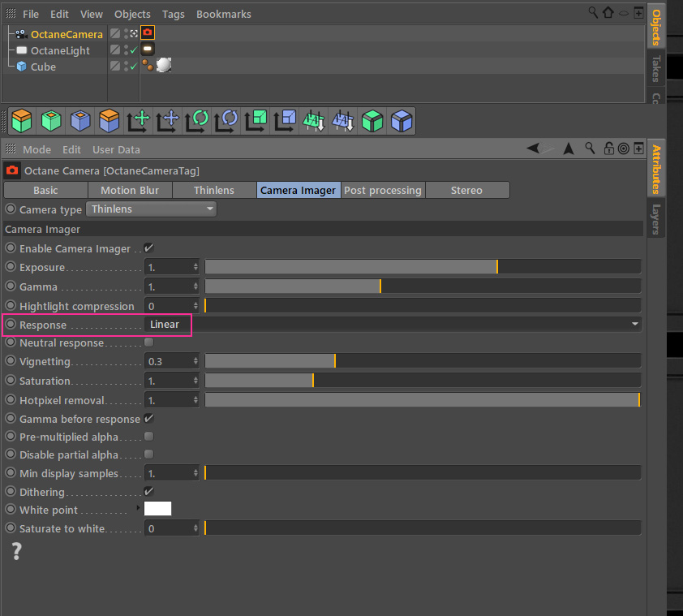
Task: Click the eye icon in Object Manager header
Action: (624, 13)
